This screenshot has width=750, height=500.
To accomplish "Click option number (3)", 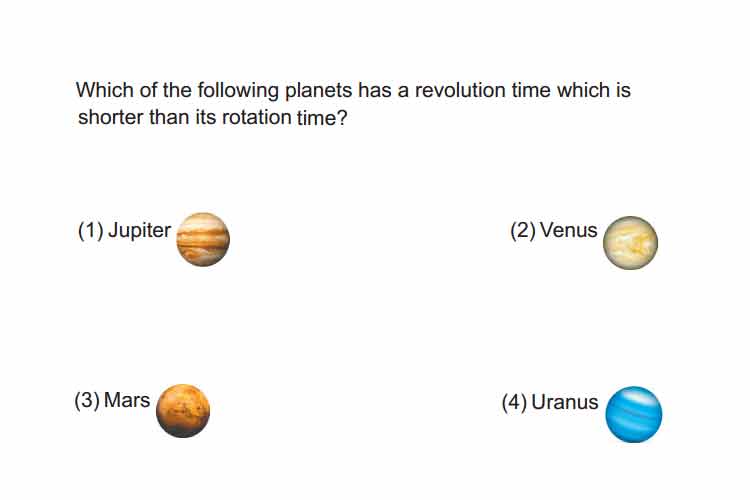I will click(x=87, y=400).
